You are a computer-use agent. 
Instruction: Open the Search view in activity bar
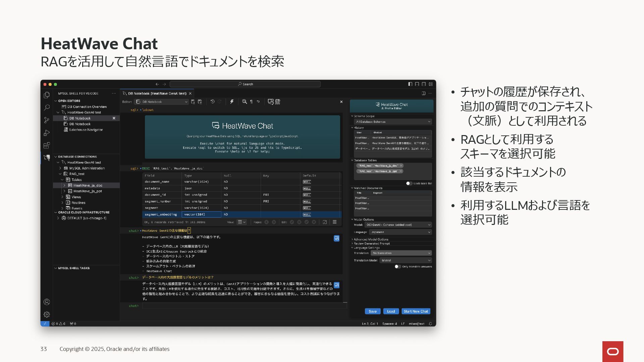[x=47, y=108]
